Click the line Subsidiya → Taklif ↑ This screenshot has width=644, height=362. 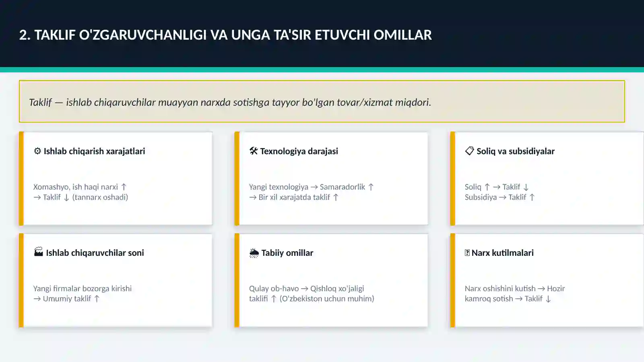(x=500, y=197)
